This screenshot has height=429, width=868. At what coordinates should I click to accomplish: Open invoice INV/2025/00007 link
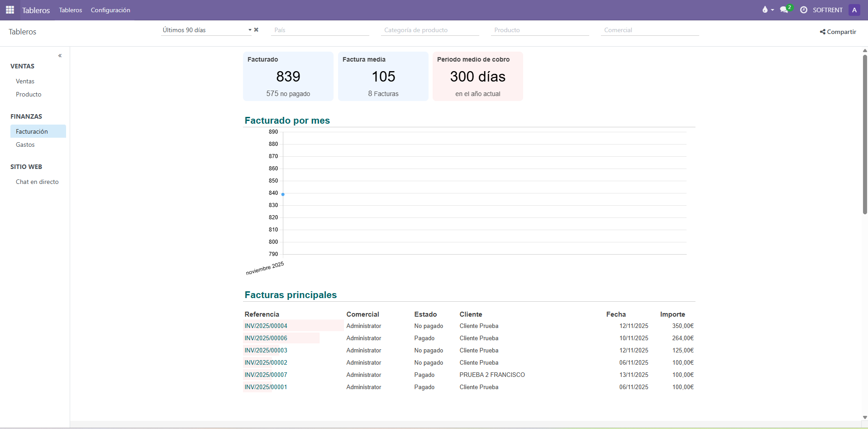266,375
